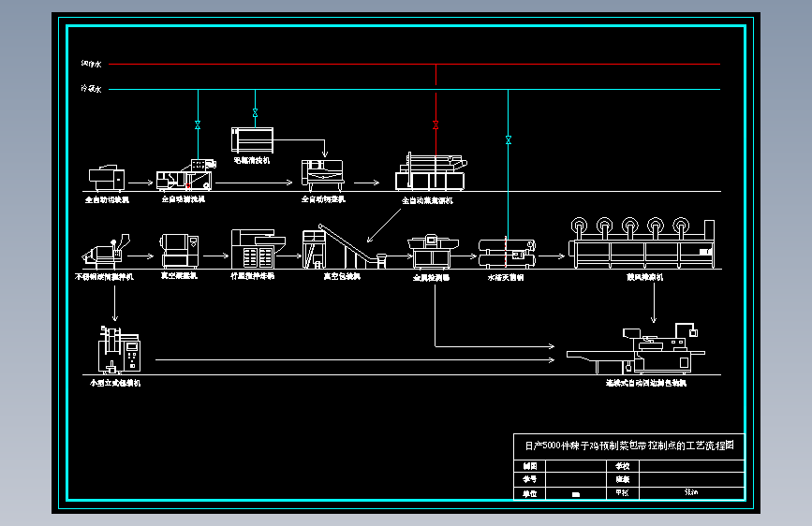Click the 冷凝水 pipeline label
Screen dimensions: 812x526
point(91,89)
